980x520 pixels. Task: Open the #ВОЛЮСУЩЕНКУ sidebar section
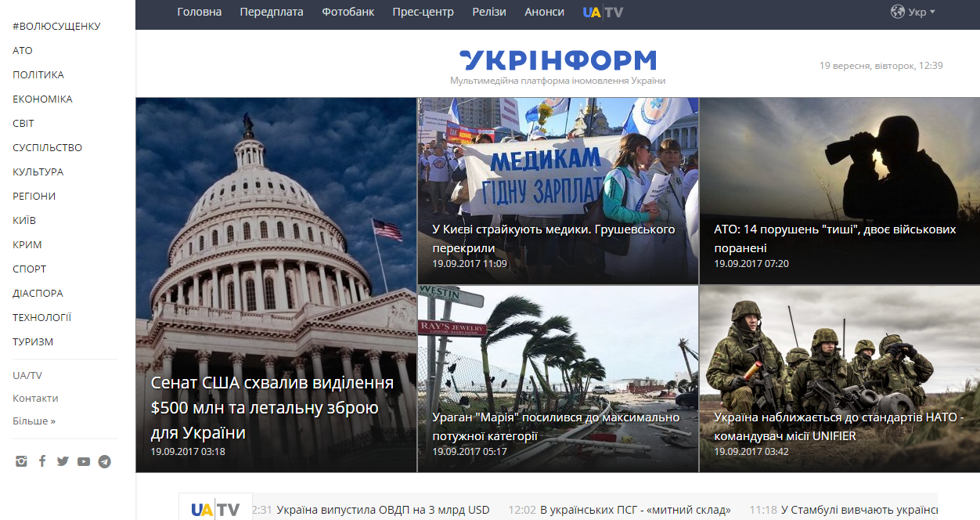pyautogui.click(x=56, y=26)
